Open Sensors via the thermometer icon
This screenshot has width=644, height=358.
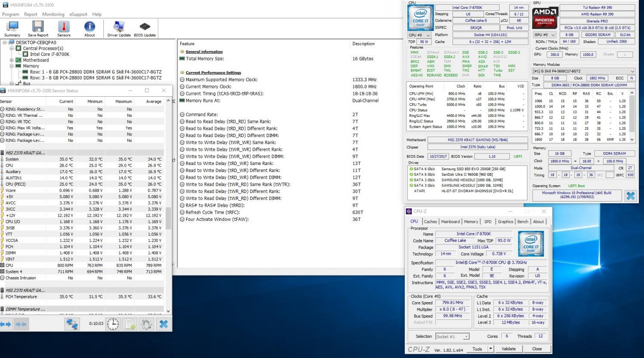(x=64, y=29)
